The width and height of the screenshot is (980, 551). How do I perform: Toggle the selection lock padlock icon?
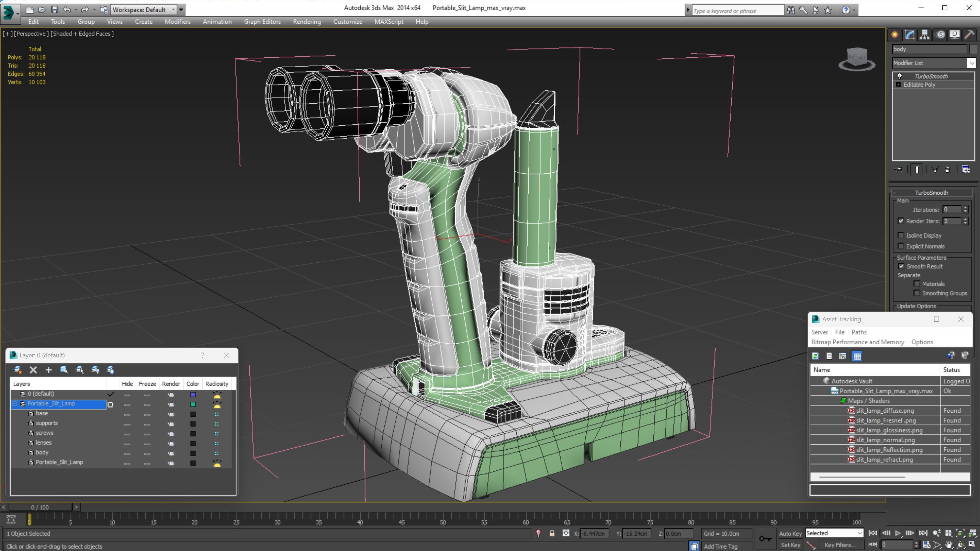[x=552, y=533]
